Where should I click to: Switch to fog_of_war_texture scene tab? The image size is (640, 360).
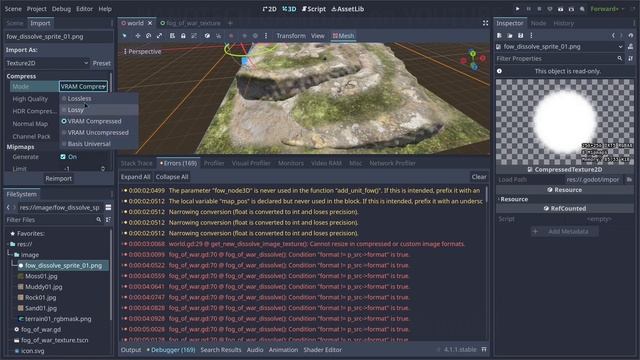point(191,23)
